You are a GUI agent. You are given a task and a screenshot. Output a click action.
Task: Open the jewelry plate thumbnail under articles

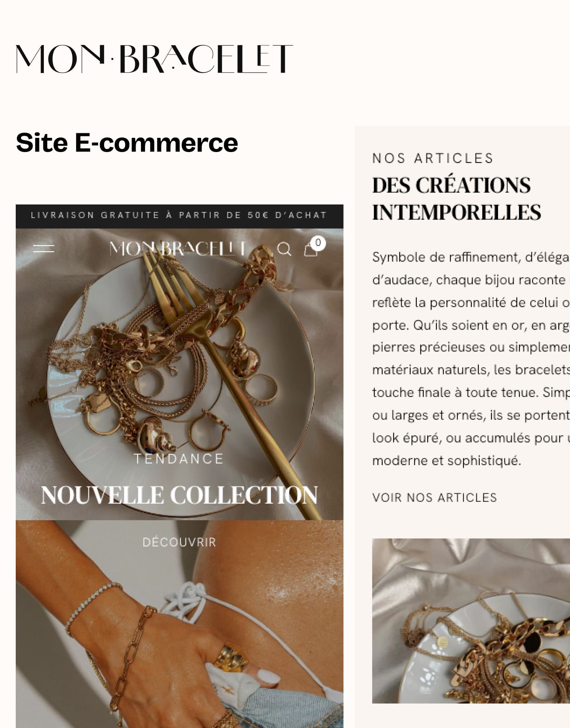pyautogui.click(x=471, y=621)
